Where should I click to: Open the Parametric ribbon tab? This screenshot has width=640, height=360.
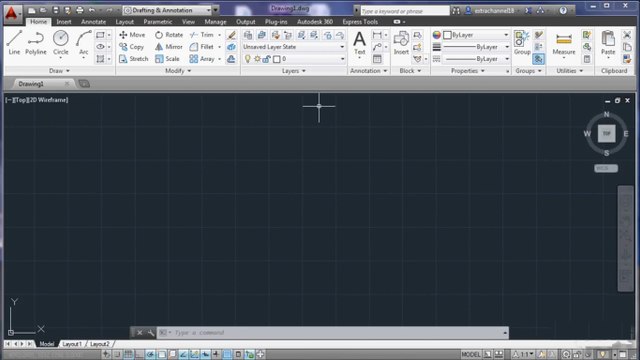click(158, 22)
